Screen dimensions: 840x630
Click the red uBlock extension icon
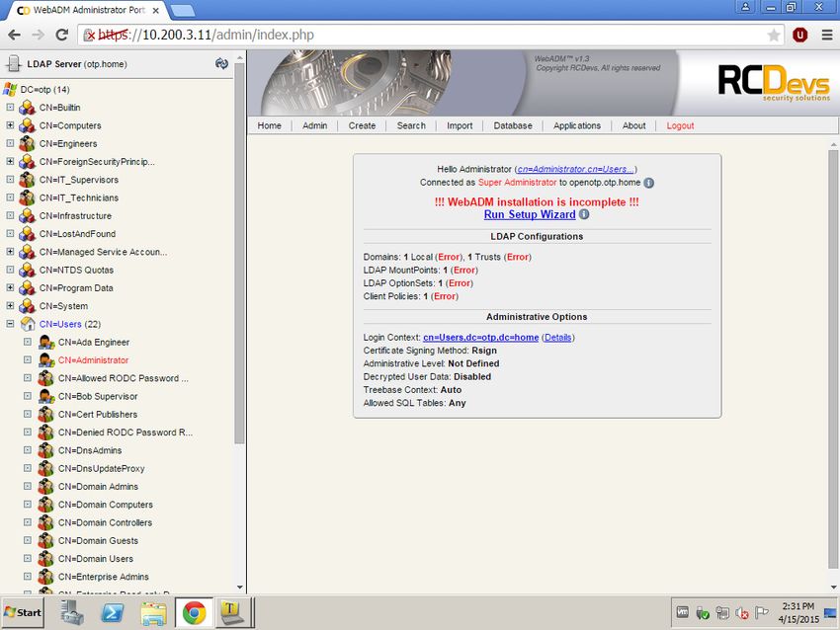pos(799,35)
